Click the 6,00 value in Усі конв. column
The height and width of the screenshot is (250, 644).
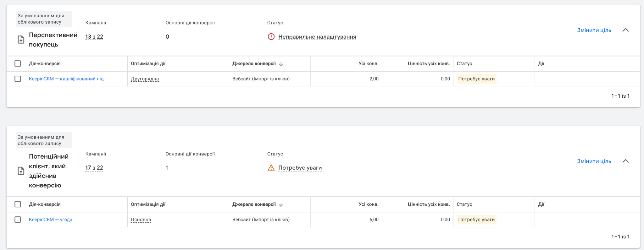tap(374, 220)
